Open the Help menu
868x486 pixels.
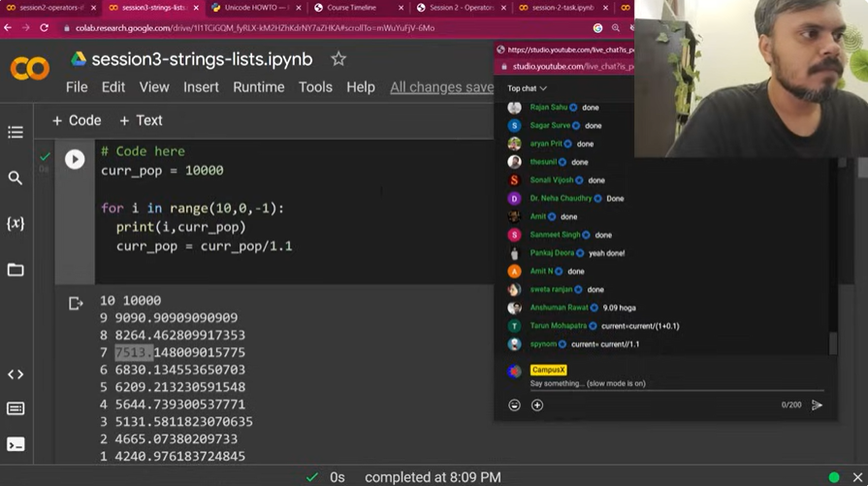pyautogui.click(x=361, y=87)
